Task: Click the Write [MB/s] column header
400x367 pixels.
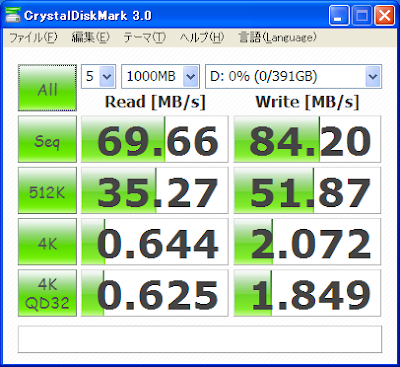Action: (x=307, y=102)
